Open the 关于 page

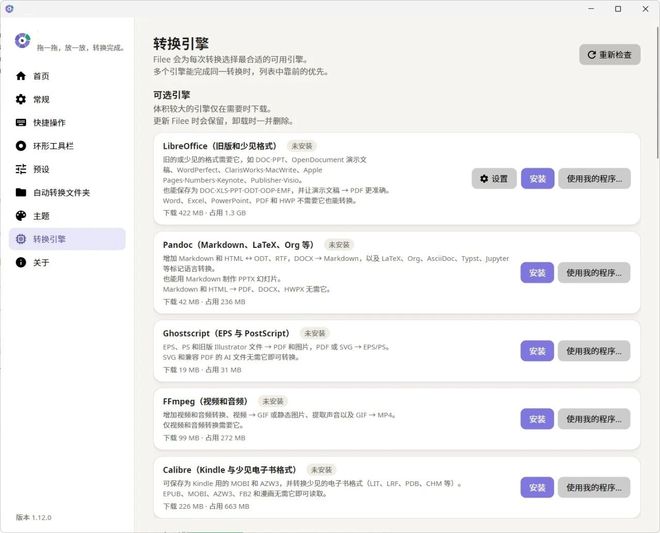point(67,262)
